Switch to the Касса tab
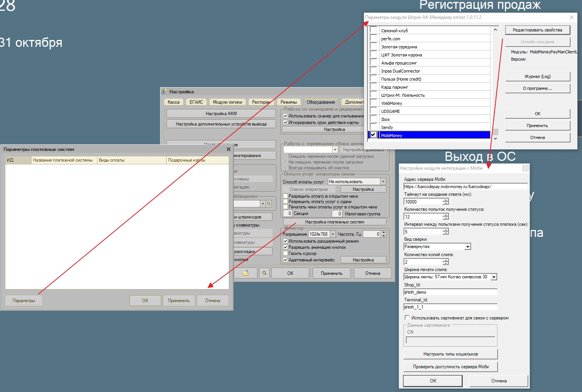The height and width of the screenshot is (392, 582). point(174,102)
